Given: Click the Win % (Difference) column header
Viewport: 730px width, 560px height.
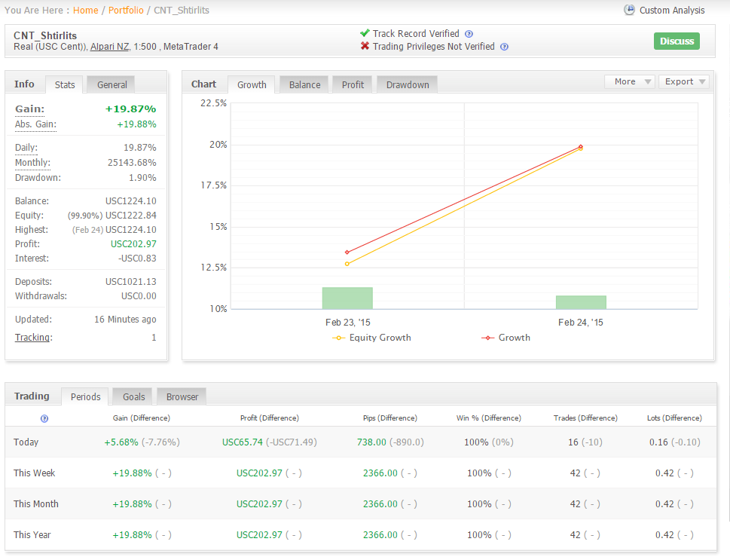Looking at the screenshot, I should pos(489,418).
